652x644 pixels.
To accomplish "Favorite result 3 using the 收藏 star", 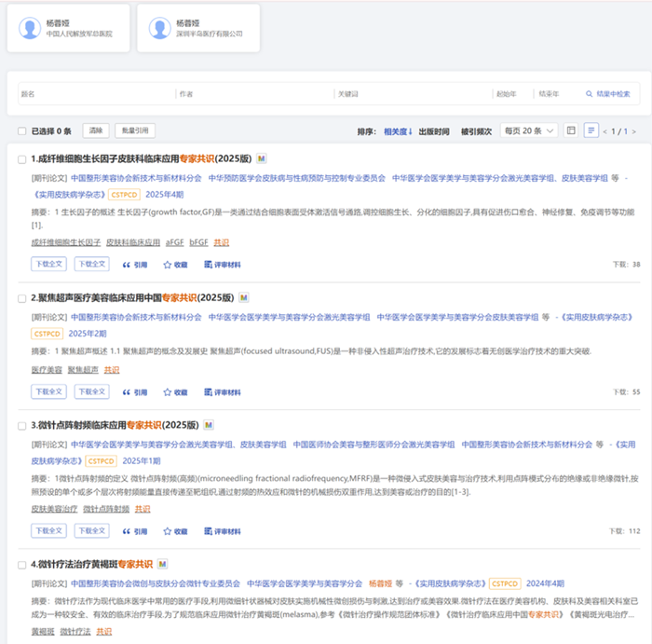I will (x=175, y=531).
